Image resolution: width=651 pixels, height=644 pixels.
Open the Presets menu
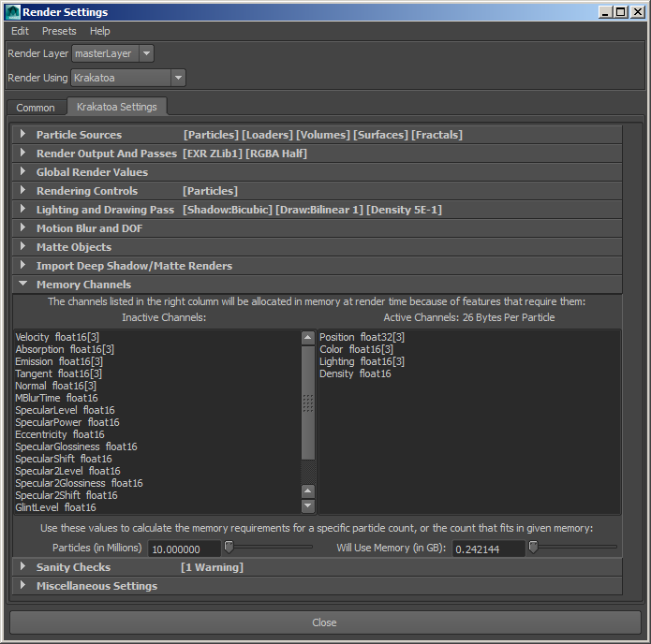59,31
